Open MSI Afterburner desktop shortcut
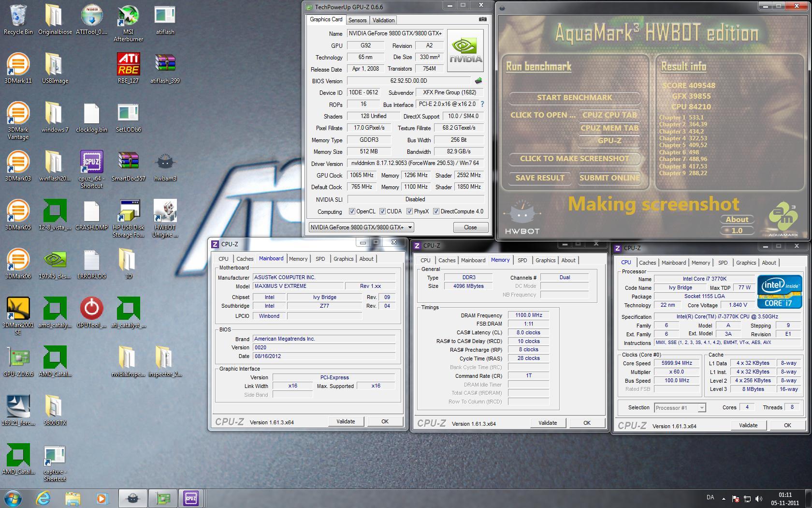The height and width of the screenshot is (508, 812). coord(128,22)
